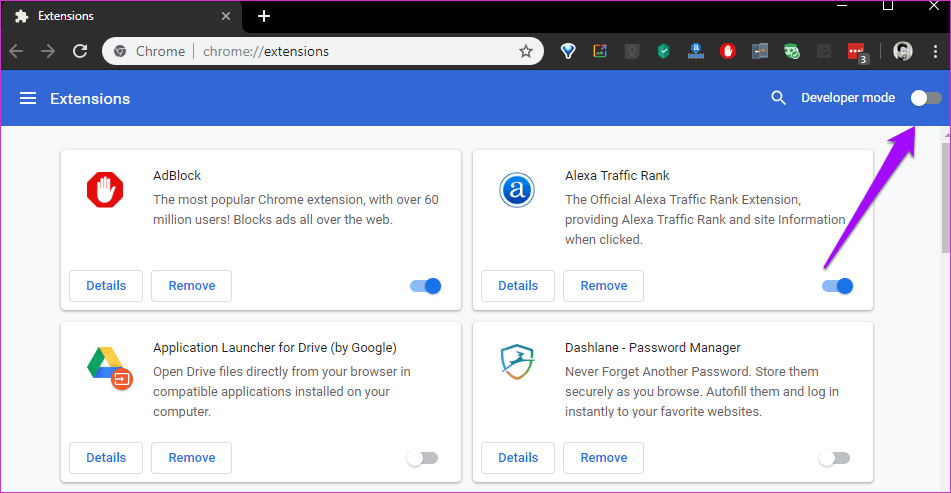Turn on Developer mode toggle
Image resolution: width=951 pixels, height=493 pixels.
(x=926, y=98)
